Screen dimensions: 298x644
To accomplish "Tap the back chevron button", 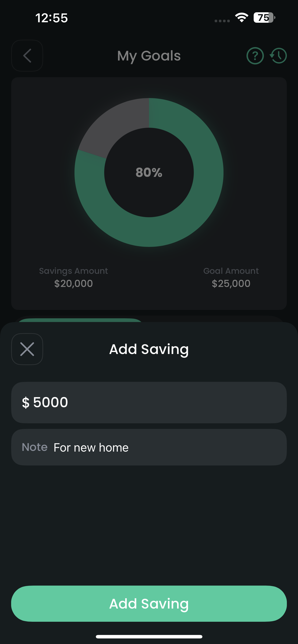I will pos(27,55).
